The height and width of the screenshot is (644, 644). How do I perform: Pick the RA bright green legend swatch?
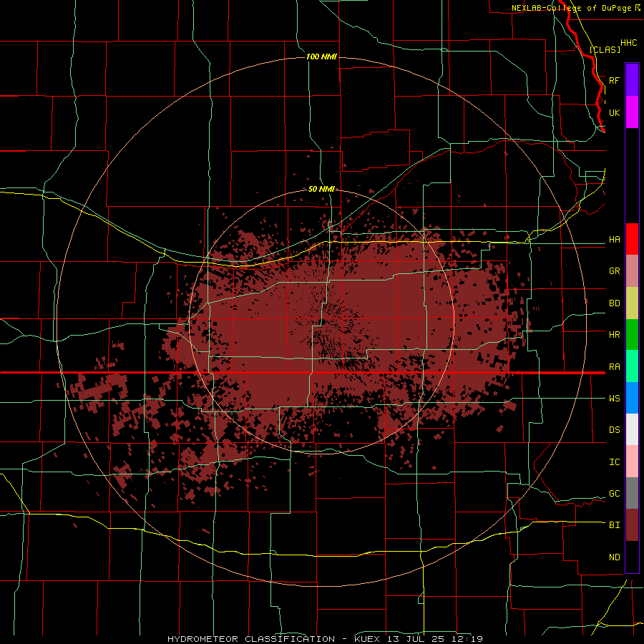632,366
